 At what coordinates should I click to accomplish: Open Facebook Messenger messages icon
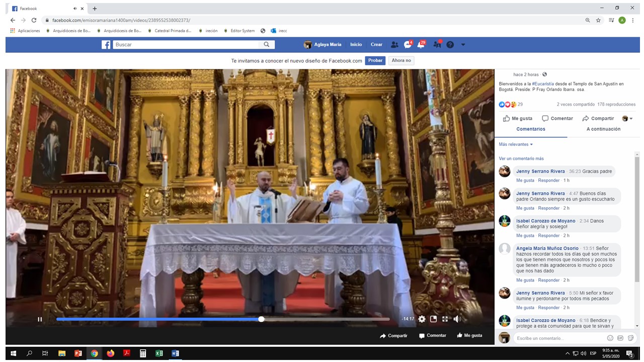408,45
